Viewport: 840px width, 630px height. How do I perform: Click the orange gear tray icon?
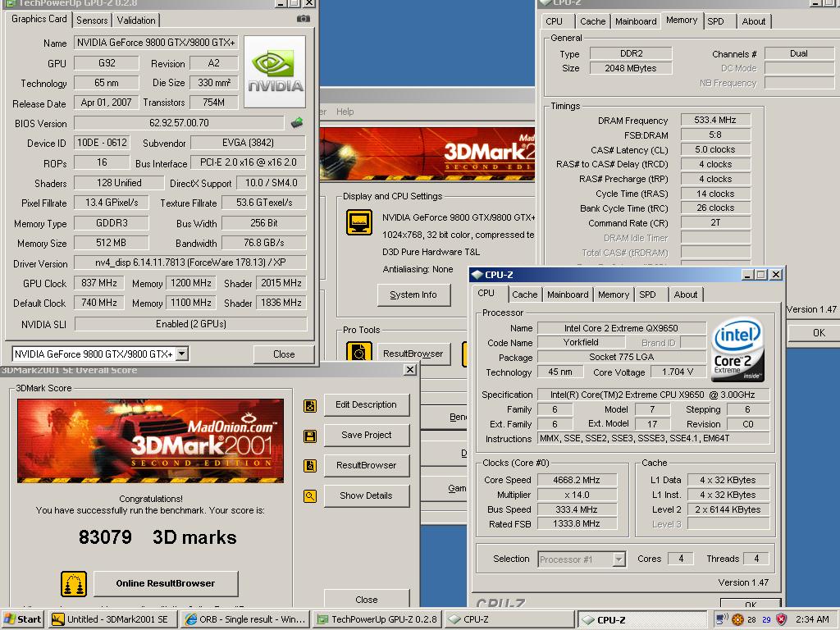tap(737, 620)
